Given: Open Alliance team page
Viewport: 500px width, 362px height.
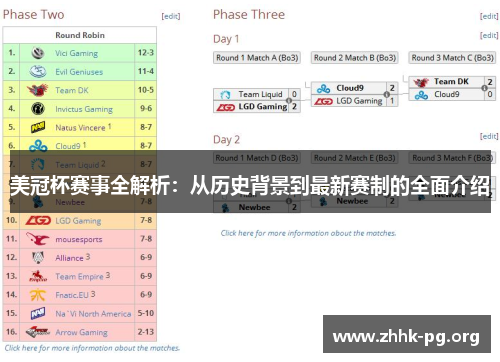Looking at the screenshot, I should pos(69,258).
